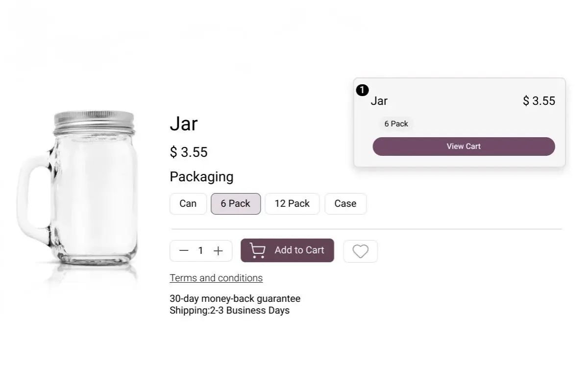Select the 6 Pack packaging option

(x=235, y=204)
